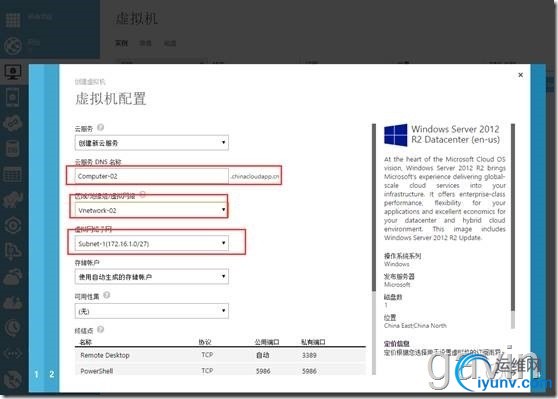Click the 私有端口 column header

pos(313,342)
